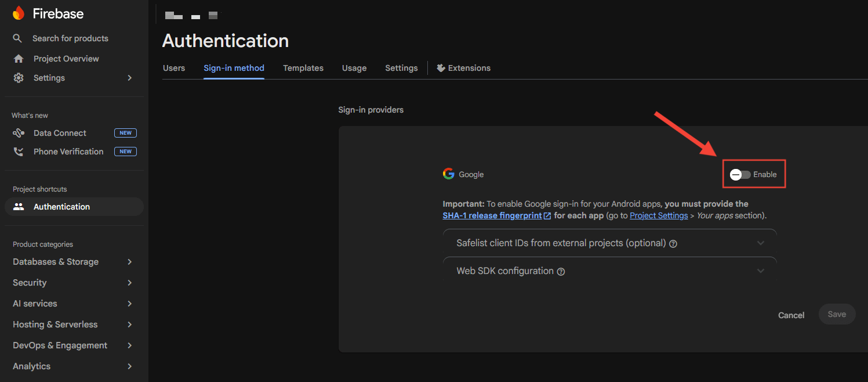868x382 pixels.
Task: Click the Sign-in providers label
Action: [371, 110]
